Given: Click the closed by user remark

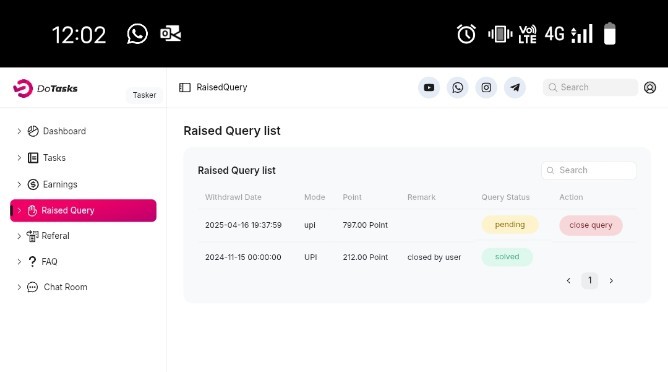Looking at the screenshot, I should coord(434,257).
